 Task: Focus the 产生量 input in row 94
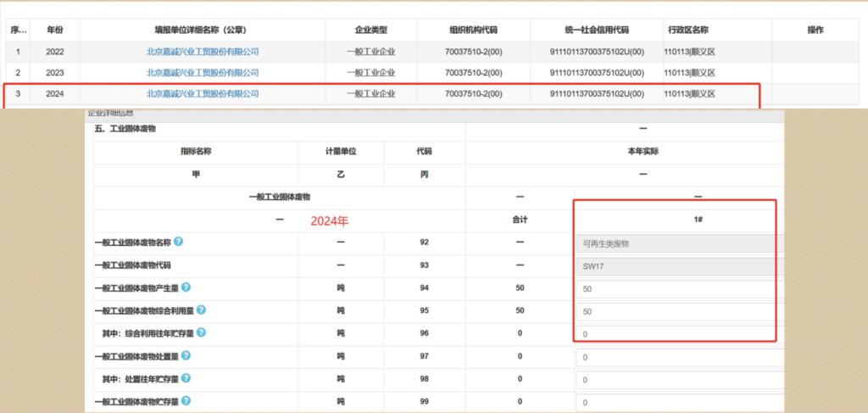(676, 289)
